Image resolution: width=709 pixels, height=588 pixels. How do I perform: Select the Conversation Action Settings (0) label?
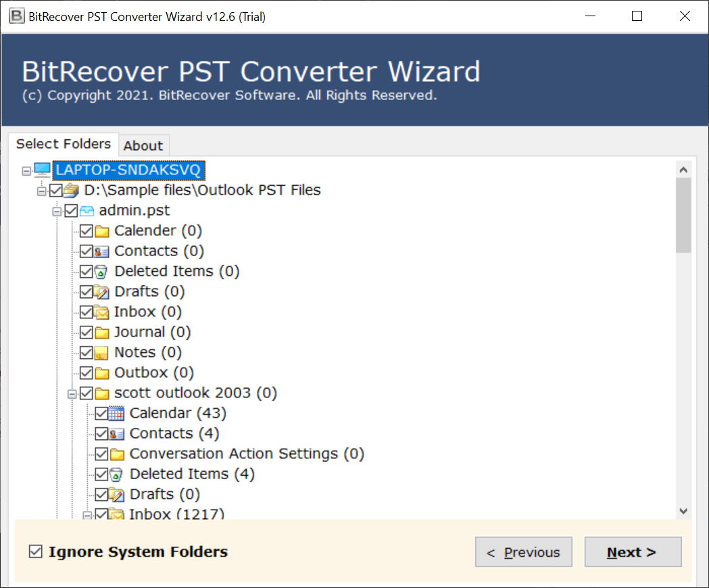pos(247,454)
